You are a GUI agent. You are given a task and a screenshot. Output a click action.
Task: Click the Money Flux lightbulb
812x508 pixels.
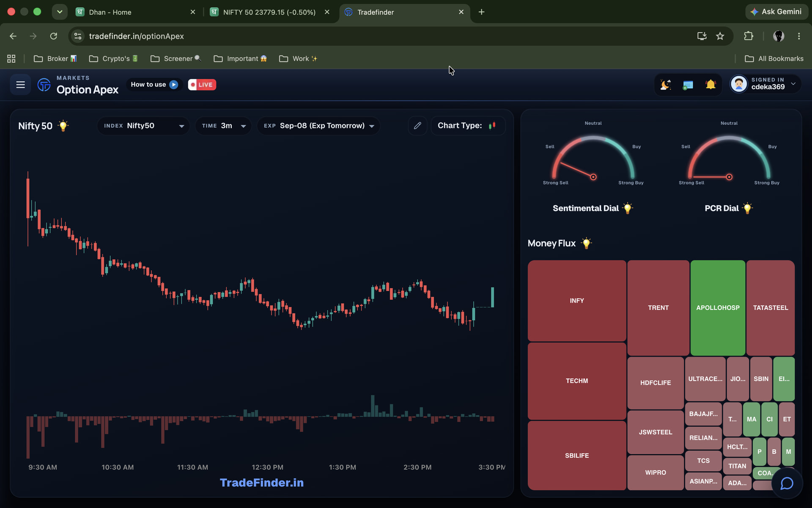[x=586, y=243]
